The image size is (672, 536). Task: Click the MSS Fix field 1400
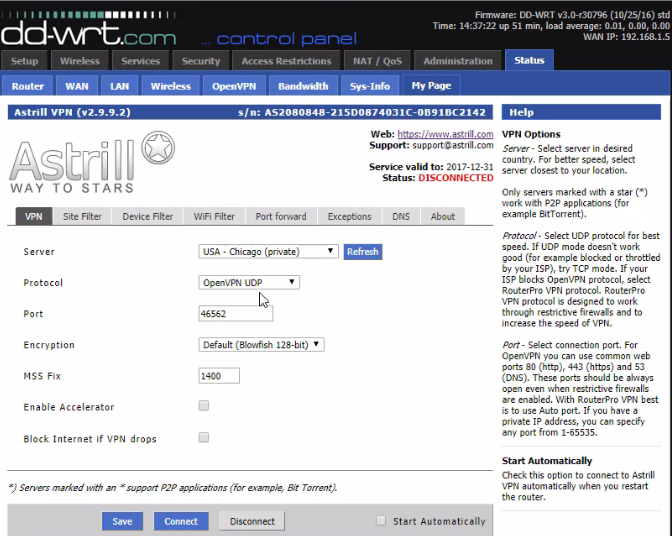point(219,376)
